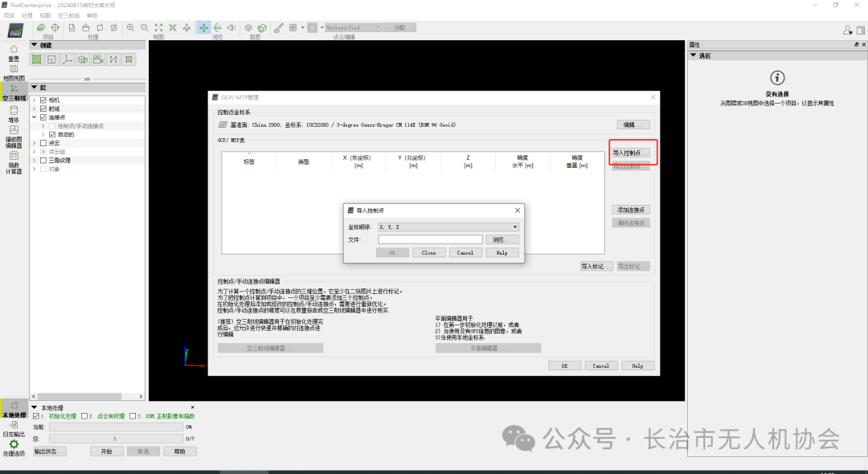
Task: Click the 输出状态 button
Action: coord(50,452)
